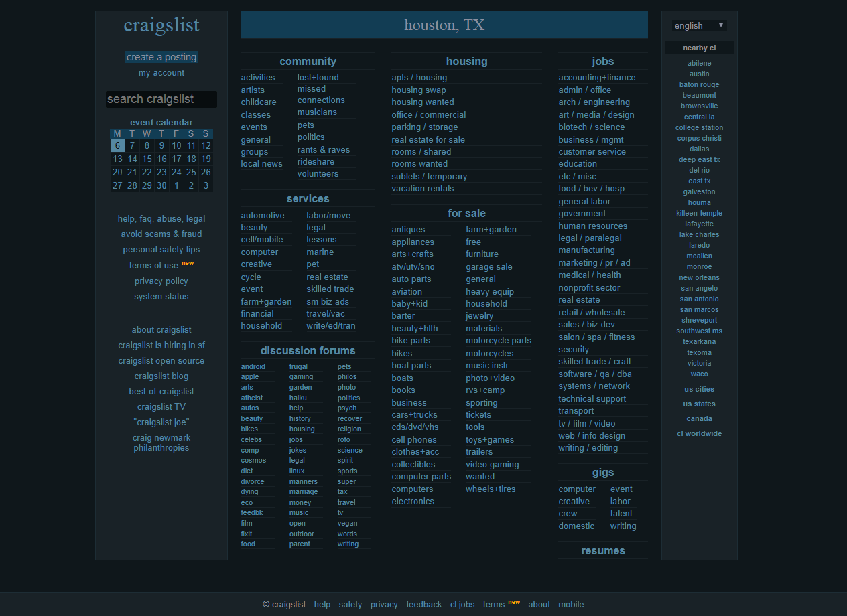Expand the canada list

click(x=699, y=418)
